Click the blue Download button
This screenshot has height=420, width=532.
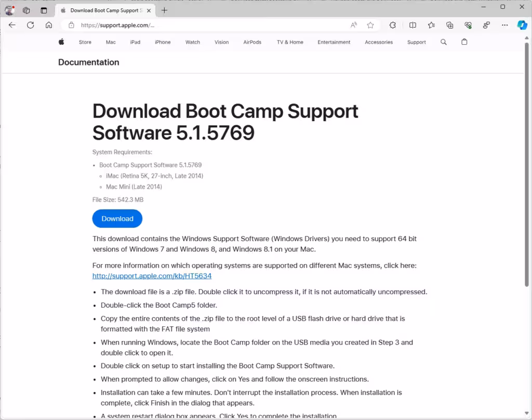pyautogui.click(x=117, y=219)
